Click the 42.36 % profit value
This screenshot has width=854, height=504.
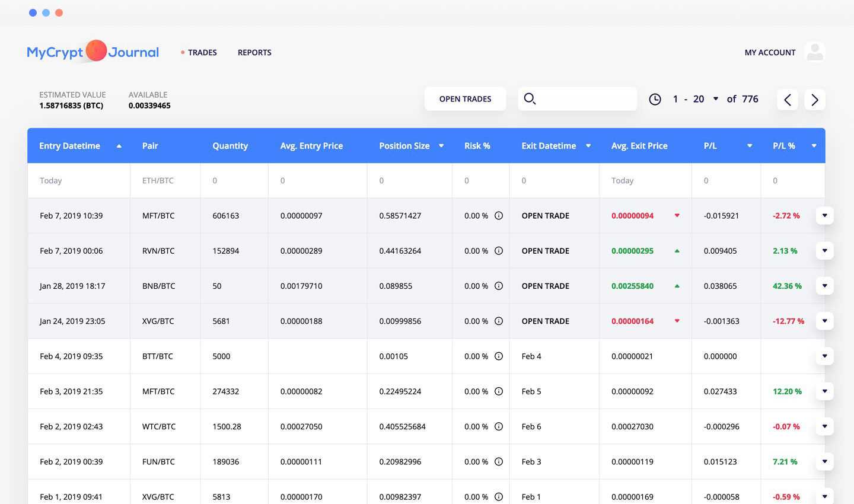click(787, 286)
